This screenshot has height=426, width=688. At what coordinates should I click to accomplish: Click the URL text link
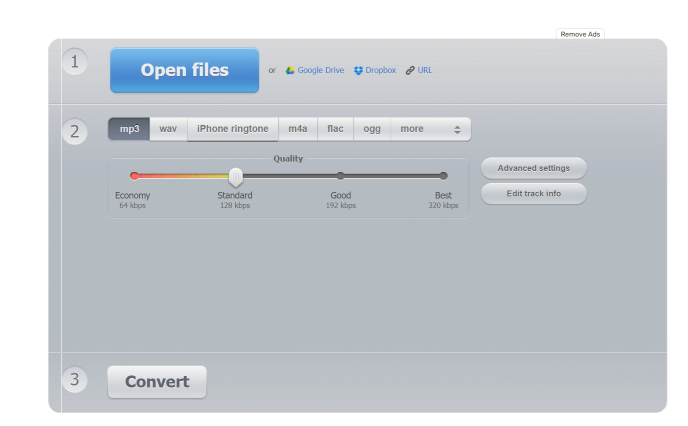pos(425,70)
